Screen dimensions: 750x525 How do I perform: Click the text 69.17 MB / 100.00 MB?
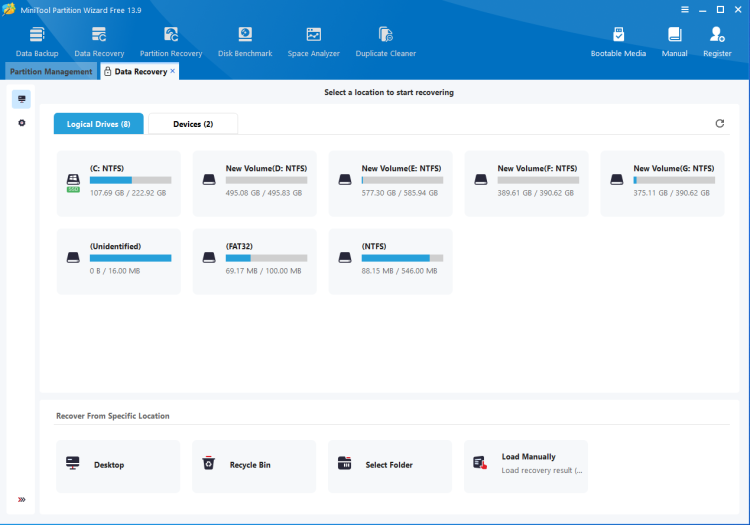point(264,271)
